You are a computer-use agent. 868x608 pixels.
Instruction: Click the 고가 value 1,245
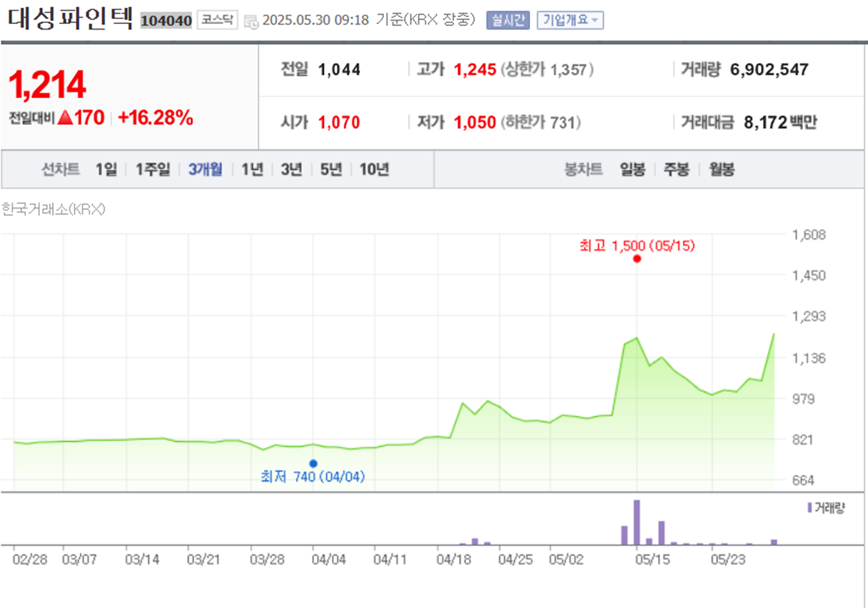click(x=475, y=70)
